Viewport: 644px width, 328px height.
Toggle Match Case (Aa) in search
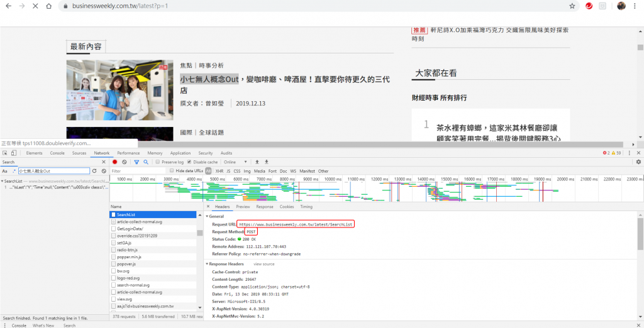click(5, 171)
